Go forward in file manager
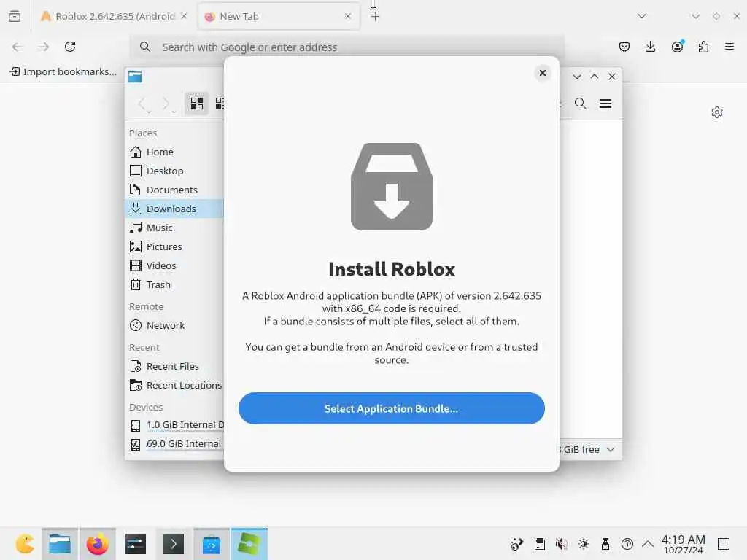 point(168,104)
